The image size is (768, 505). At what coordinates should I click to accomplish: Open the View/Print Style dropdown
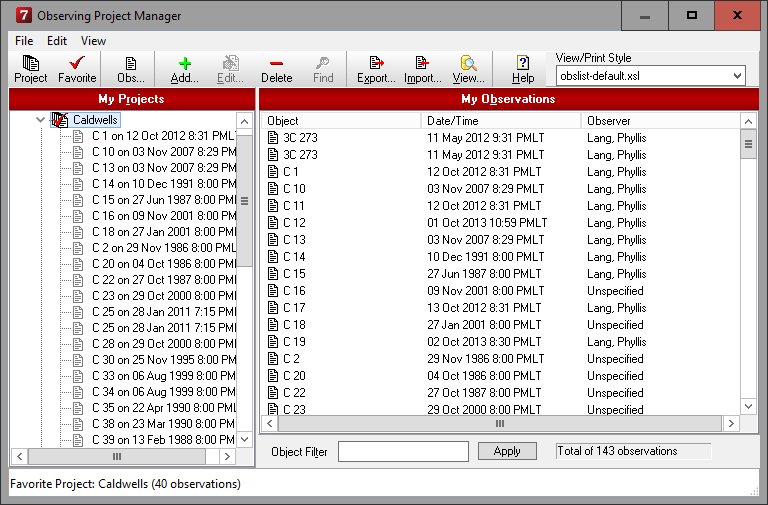click(737, 76)
